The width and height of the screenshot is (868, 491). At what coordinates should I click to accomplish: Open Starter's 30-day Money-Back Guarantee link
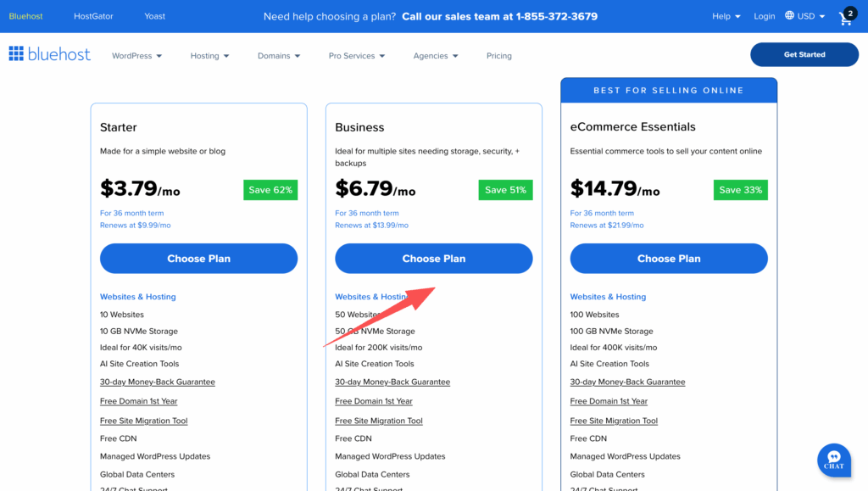(157, 382)
